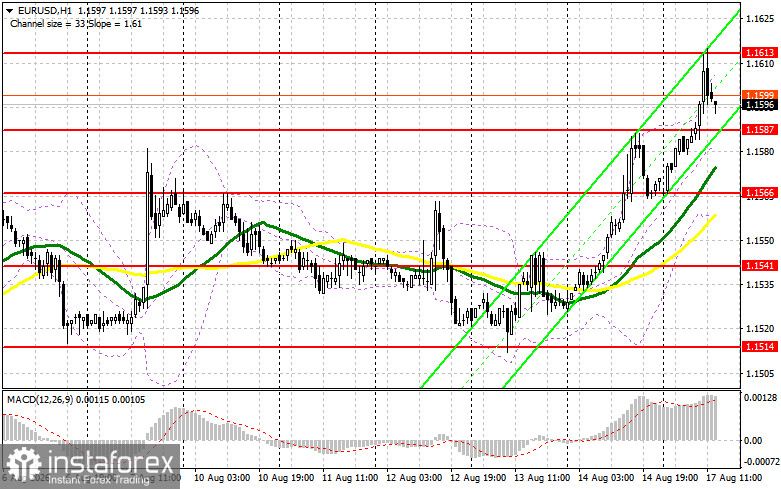Click the red 1.1613 price level label

pos(760,52)
